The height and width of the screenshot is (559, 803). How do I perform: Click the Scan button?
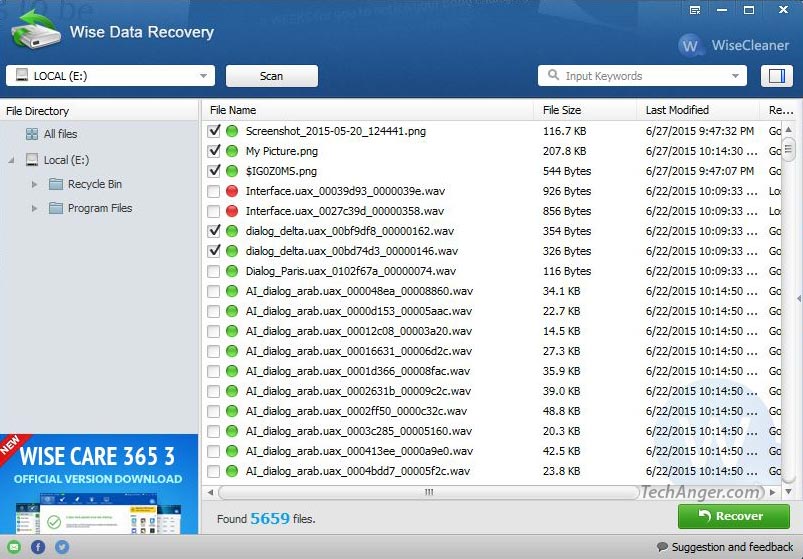(271, 76)
